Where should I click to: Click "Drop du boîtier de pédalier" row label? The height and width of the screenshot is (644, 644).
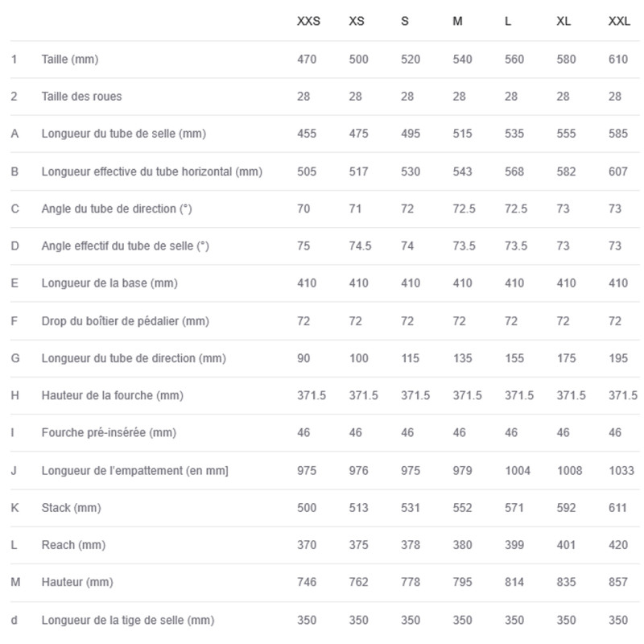(125, 321)
